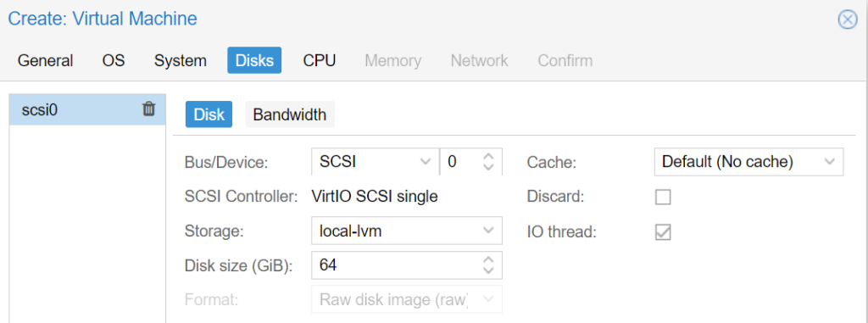868x323 pixels.
Task: Switch to the General tab
Action: (46, 60)
